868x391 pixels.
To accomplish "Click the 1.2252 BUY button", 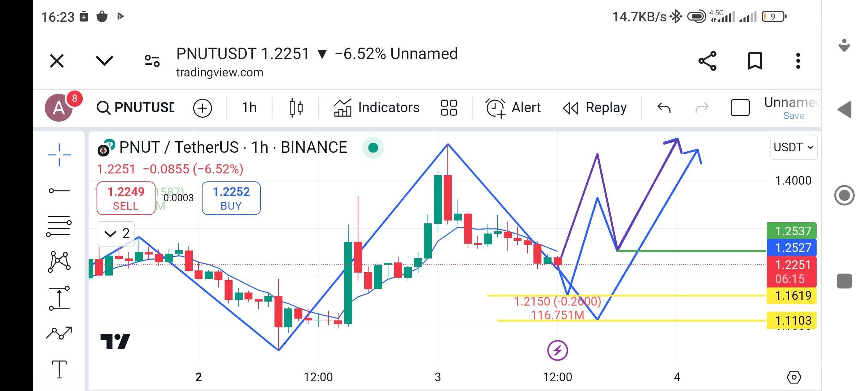I will point(231,198).
